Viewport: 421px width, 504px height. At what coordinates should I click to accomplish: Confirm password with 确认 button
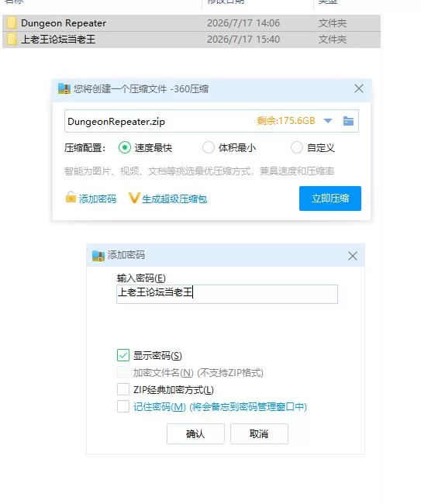coord(195,434)
